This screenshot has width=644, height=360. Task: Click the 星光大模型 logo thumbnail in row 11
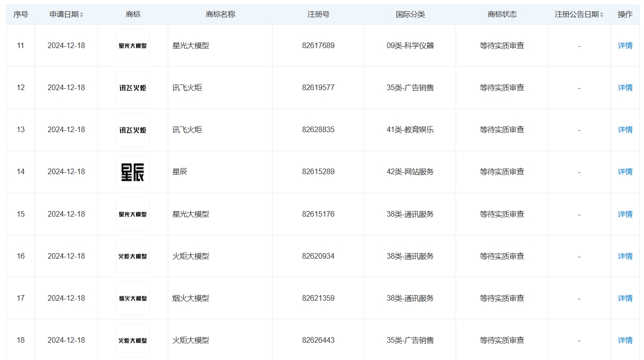[132, 45]
